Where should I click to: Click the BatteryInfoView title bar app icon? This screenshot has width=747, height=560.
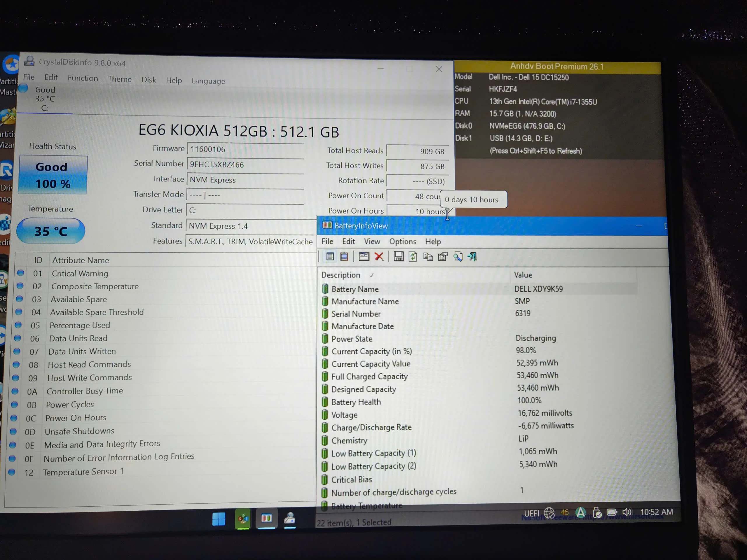pyautogui.click(x=327, y=225)
